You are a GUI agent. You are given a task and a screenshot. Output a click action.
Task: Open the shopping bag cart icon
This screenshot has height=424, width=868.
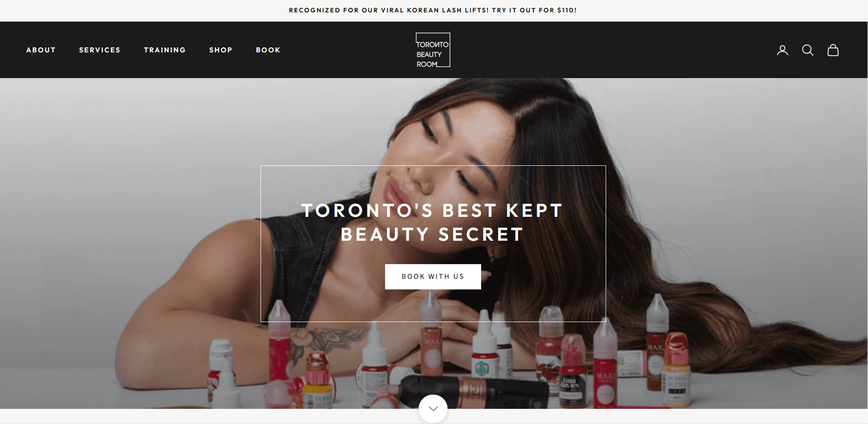click(833, 50)
